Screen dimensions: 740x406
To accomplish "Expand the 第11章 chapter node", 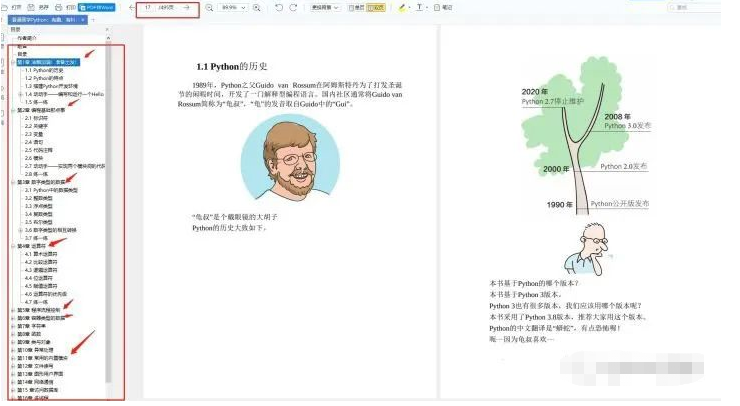I will point(13,358).
